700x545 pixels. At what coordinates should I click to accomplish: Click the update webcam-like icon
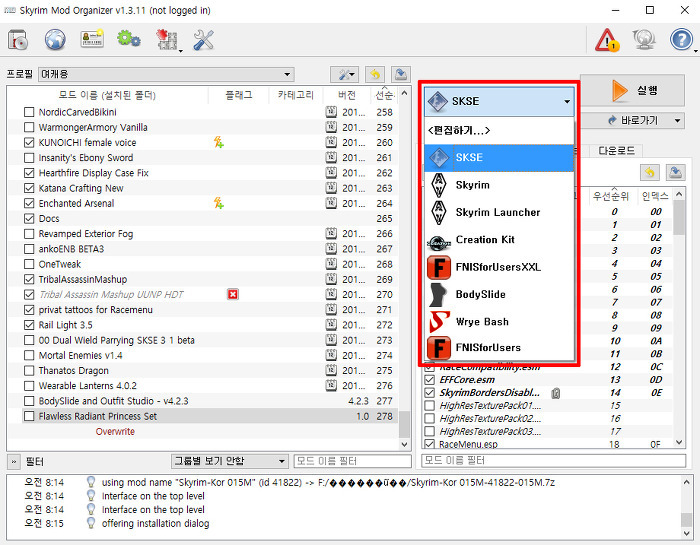click(644, 40)
